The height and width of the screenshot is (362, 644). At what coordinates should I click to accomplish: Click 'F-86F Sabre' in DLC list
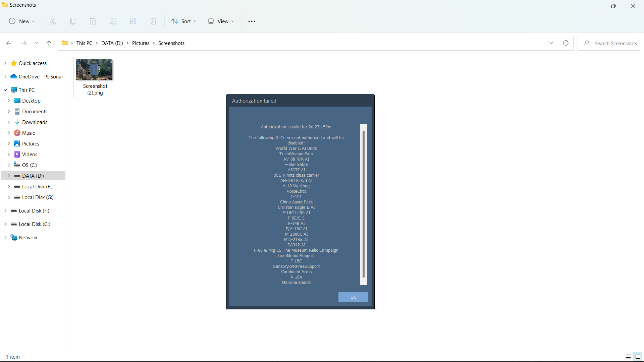pyautogui.click(x=296, y=165)
